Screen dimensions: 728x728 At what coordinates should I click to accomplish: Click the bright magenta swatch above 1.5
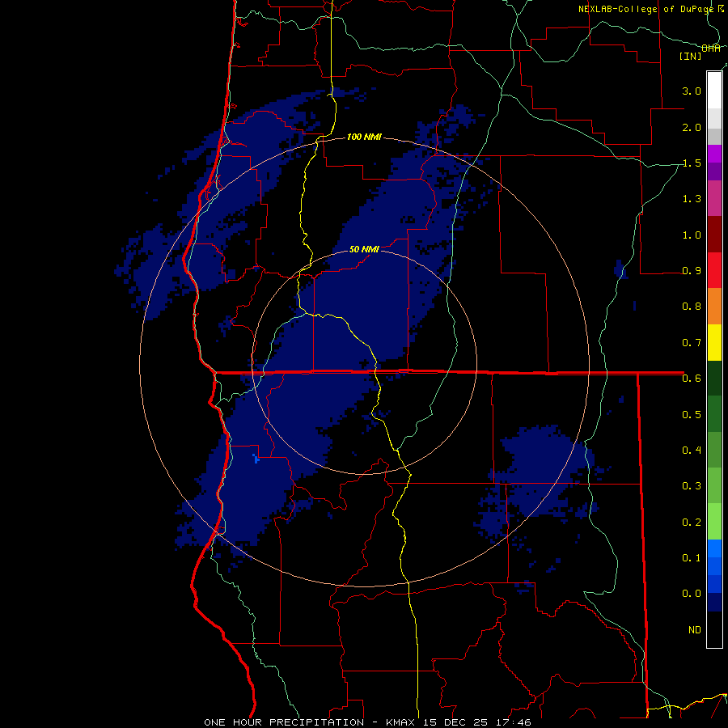[x=714, y=154]
